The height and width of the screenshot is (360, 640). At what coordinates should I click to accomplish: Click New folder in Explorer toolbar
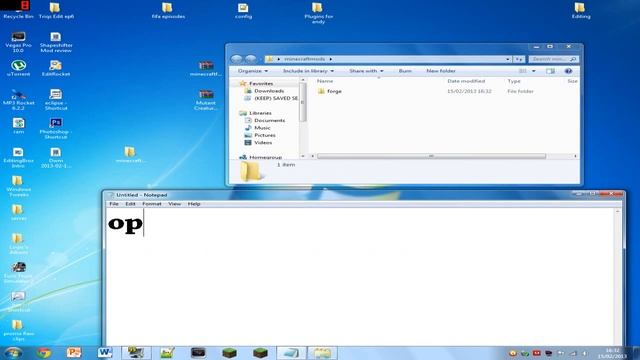[441, 71]
